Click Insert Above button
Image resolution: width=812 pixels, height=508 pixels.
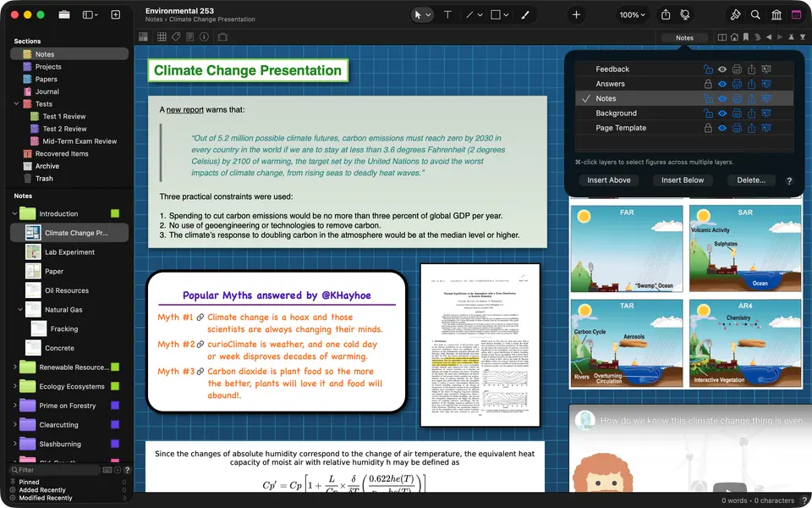[608, 179]
